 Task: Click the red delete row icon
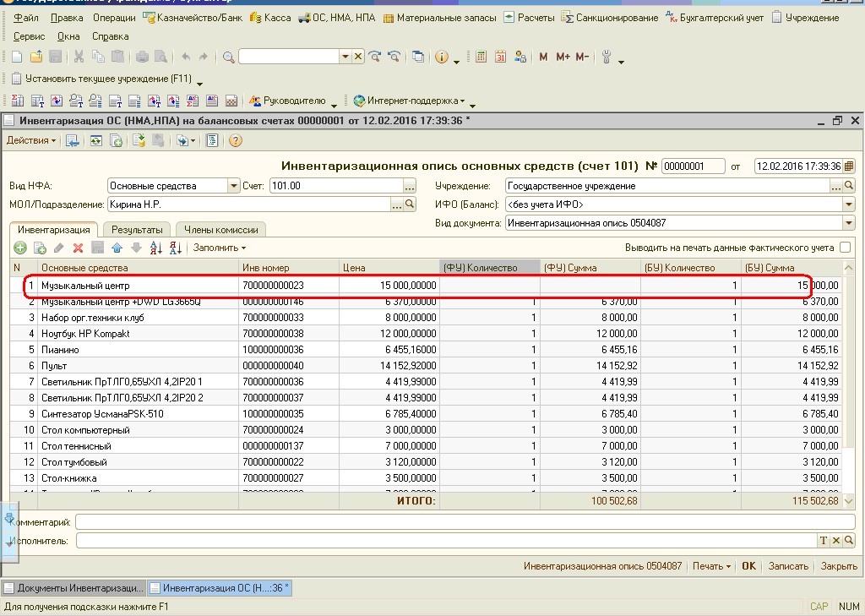[x=78, y=248]
